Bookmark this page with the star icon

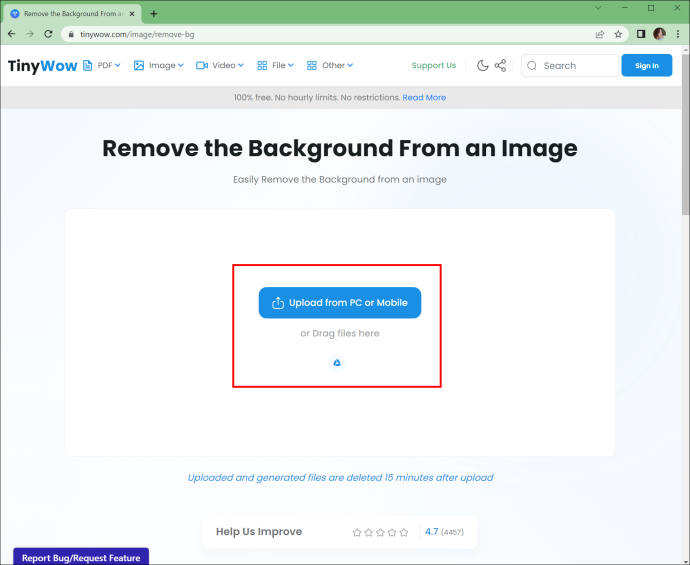(618, 34)
